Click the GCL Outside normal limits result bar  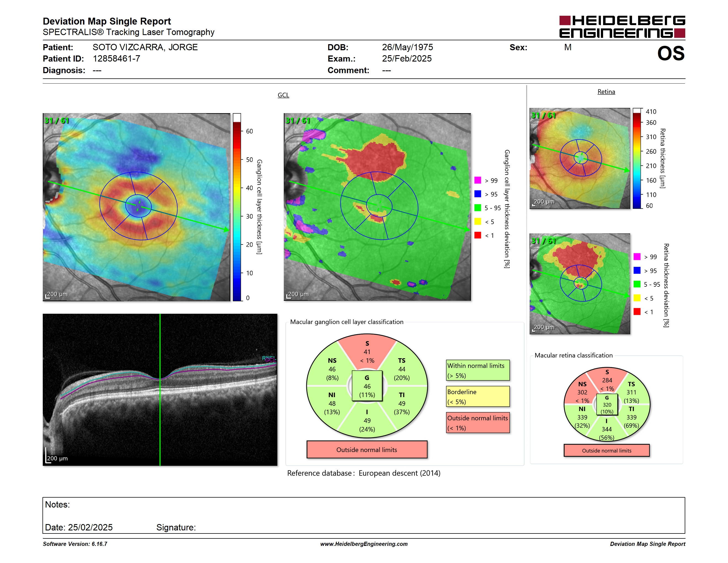pos(367,450)
